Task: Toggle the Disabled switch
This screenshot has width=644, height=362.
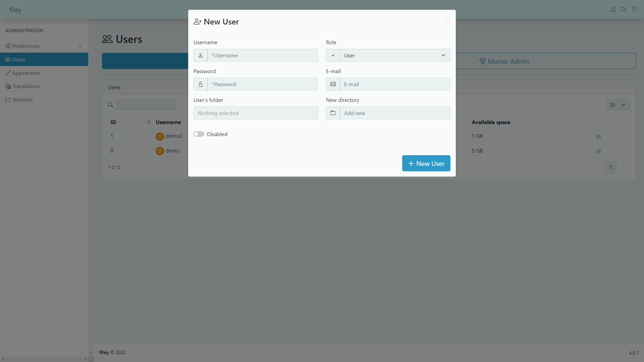Action: (x=199, y=134)
